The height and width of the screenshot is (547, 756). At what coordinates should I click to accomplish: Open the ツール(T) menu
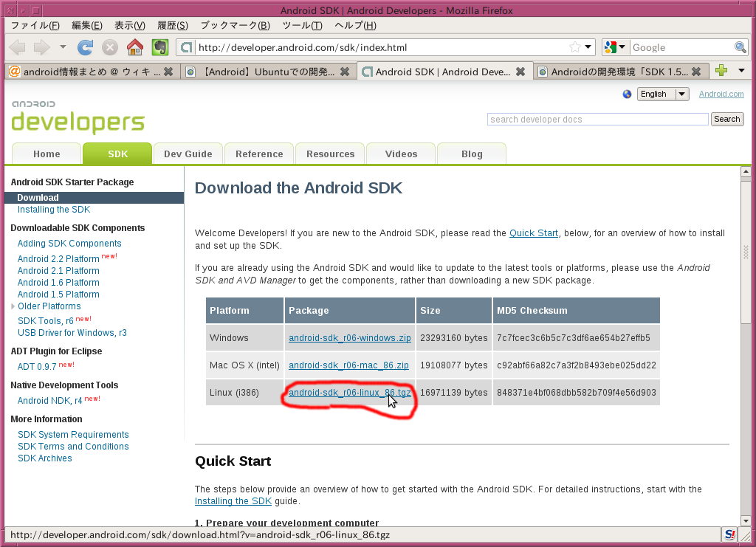302,26
